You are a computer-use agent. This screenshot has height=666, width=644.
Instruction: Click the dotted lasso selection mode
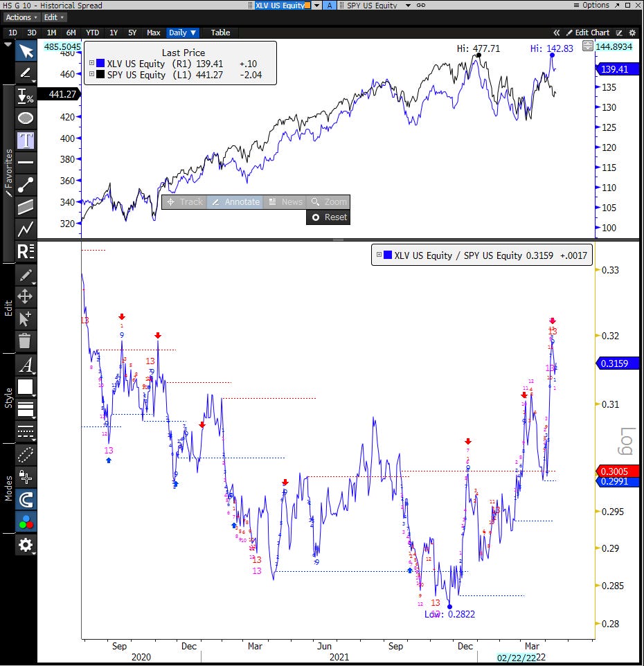click(x=26, y=455)
